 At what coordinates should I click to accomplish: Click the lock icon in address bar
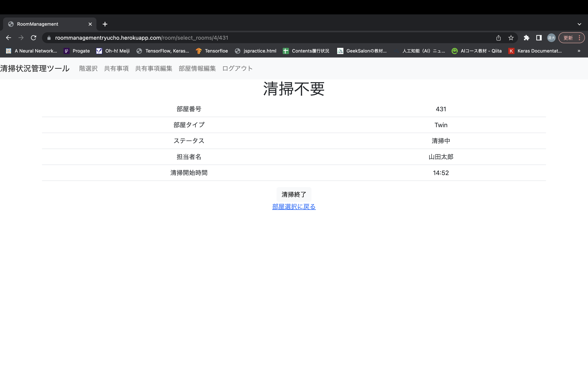49,38
